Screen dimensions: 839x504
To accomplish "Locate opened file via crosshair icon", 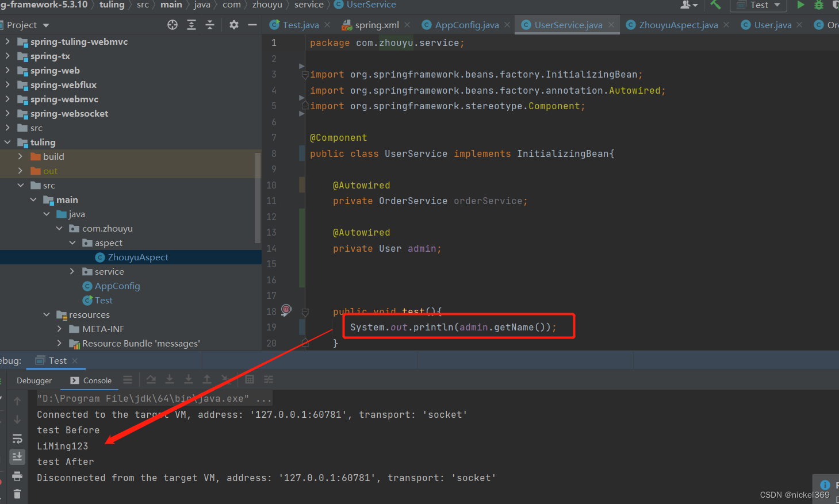I will pyautogui.click(x=173, y=25).
